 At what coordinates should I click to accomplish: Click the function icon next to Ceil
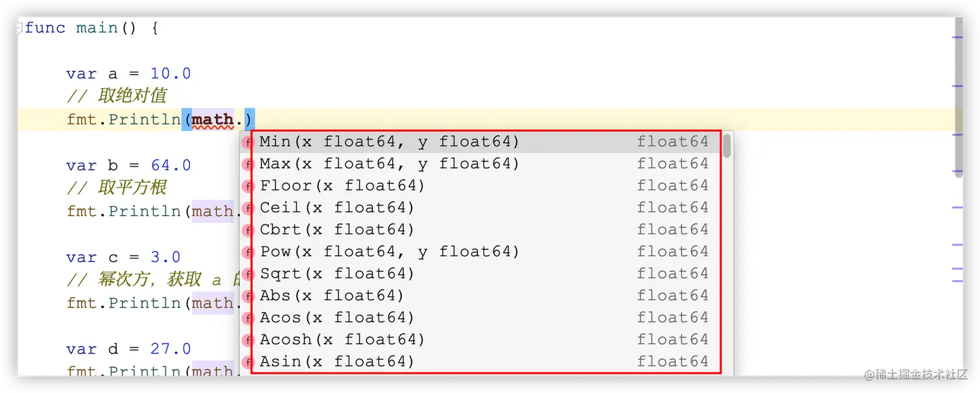[x=248, y=208]
